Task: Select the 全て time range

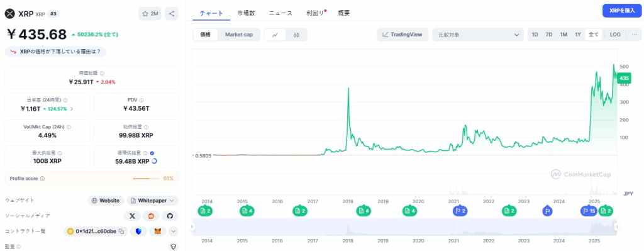Action: pyautogui.click(x=594, y=35)
